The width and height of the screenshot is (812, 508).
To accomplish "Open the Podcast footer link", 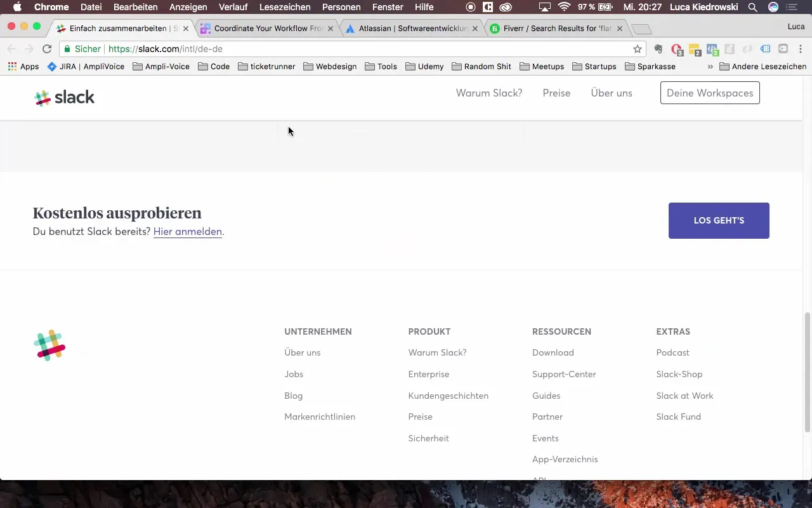I will click(x=673, y=352).
